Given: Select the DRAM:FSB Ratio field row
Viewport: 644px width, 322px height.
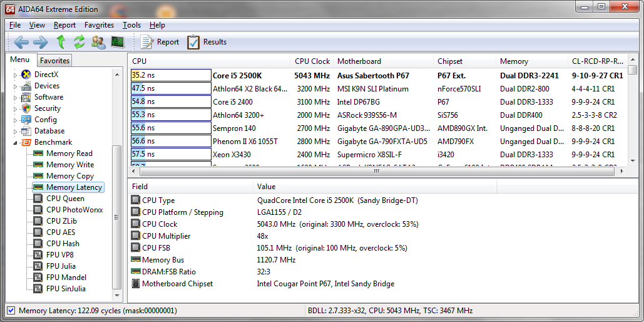Looking at the screenshot, I should coord(383,272).
